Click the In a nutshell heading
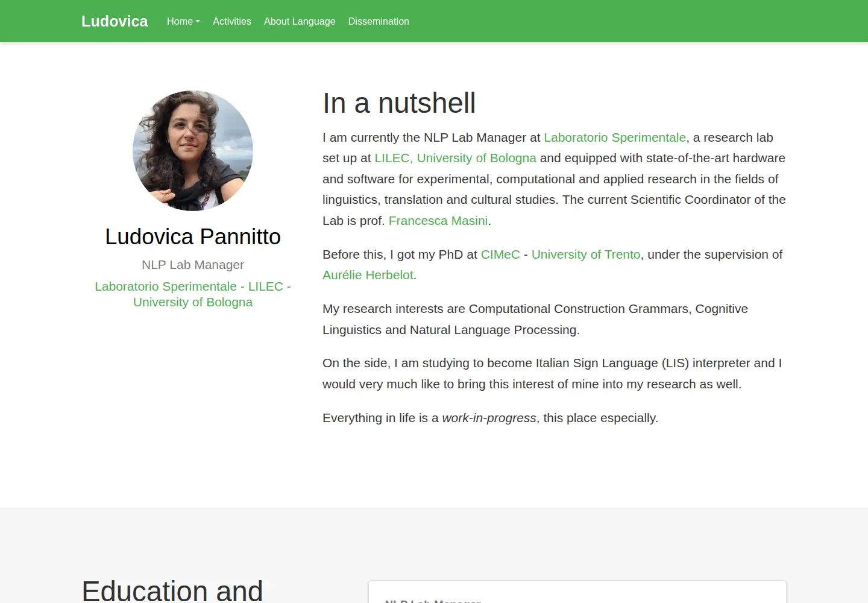The height and width of the screenshot is (603, 868). [x=399, y=103]
